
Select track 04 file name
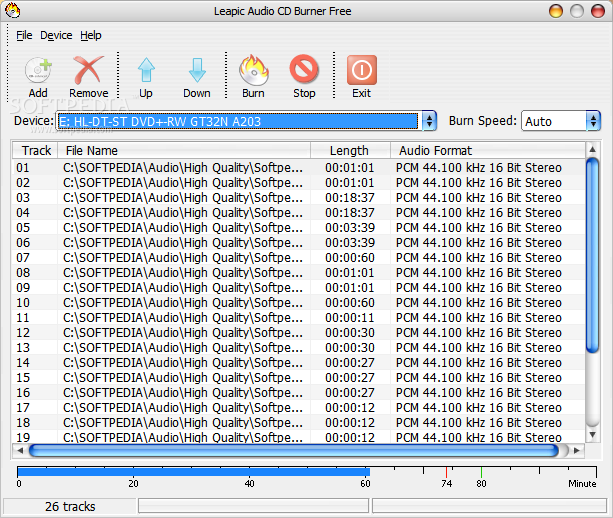[183, 213]
